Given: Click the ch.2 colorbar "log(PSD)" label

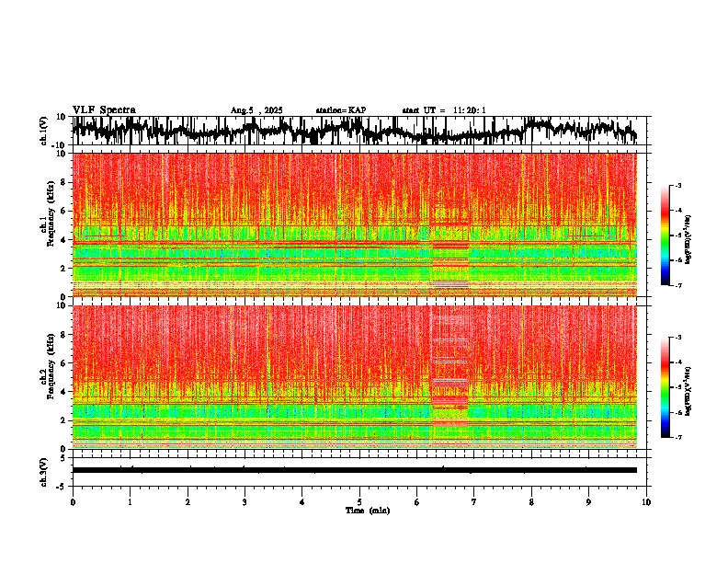Looking at the screenshot, I should click(x=688, y=391).
